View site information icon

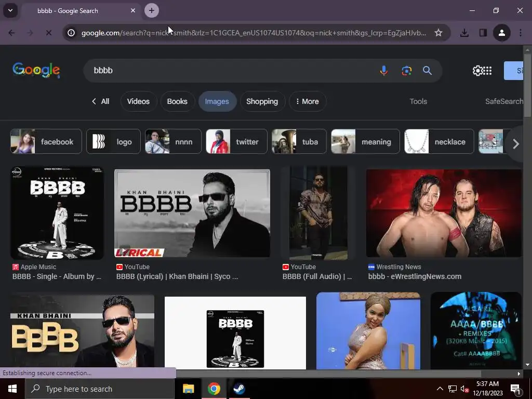pyautogui.click(x=71, y=33)
